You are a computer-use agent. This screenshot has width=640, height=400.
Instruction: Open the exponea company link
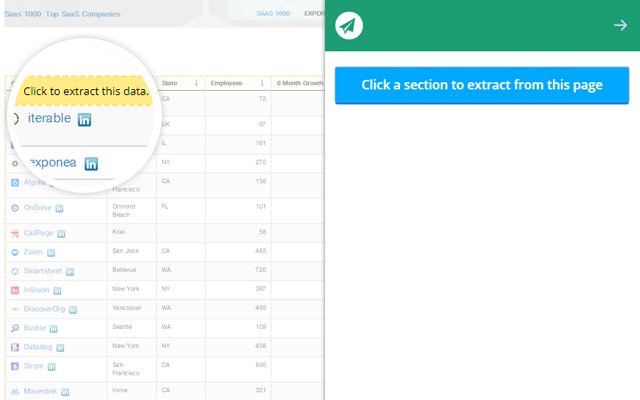click(x=52, y=162)
